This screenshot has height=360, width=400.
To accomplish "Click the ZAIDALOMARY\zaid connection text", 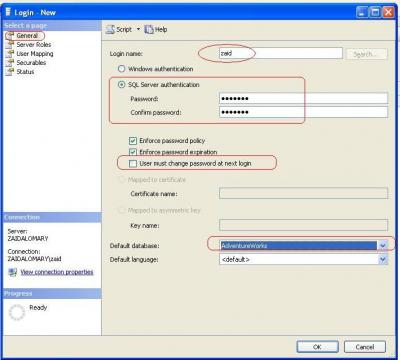I will [35, 259].
